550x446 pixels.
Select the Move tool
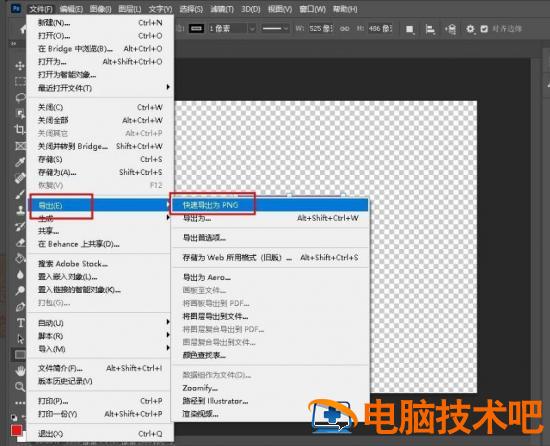coord(20,66)
